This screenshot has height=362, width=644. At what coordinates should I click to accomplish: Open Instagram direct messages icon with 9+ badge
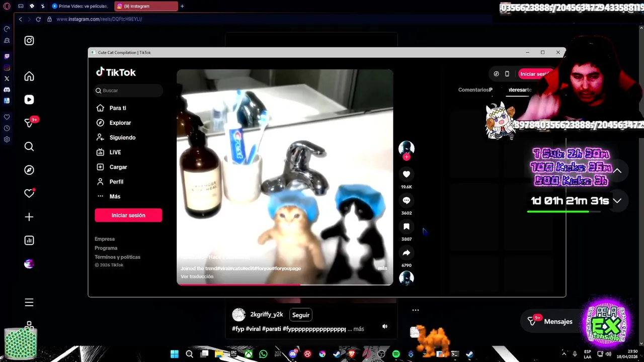click(x=29, y=123)
